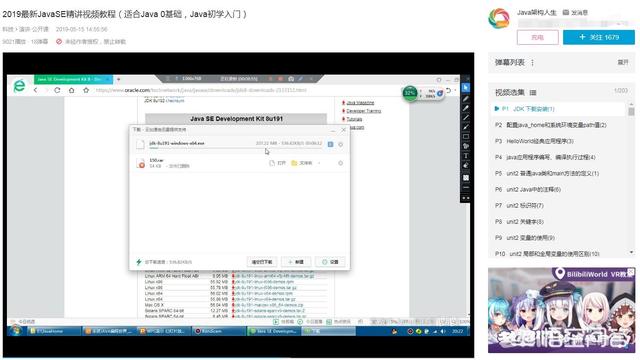Click the 发消息 message icon
Viewport: 640px width, 360px height.
coord(566,12)
